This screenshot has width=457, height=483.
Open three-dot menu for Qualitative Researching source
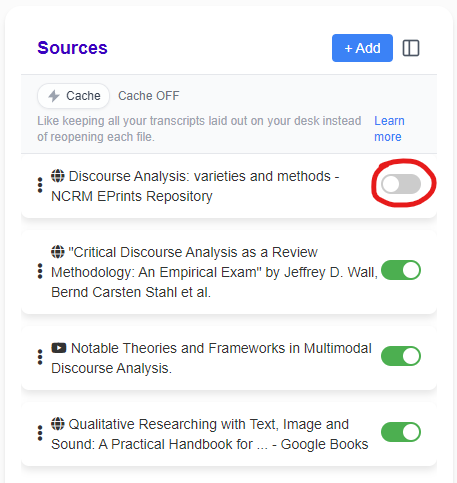click(40, 433)
